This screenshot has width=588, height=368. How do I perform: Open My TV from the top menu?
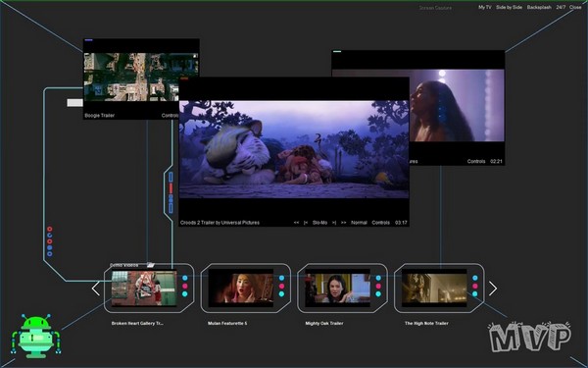point(484,7)
